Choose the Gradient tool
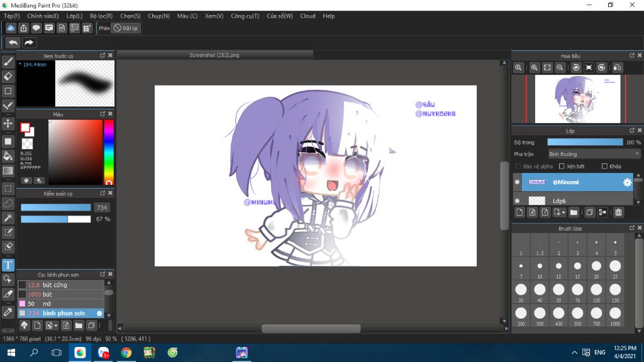 click(x=8, y=171)
